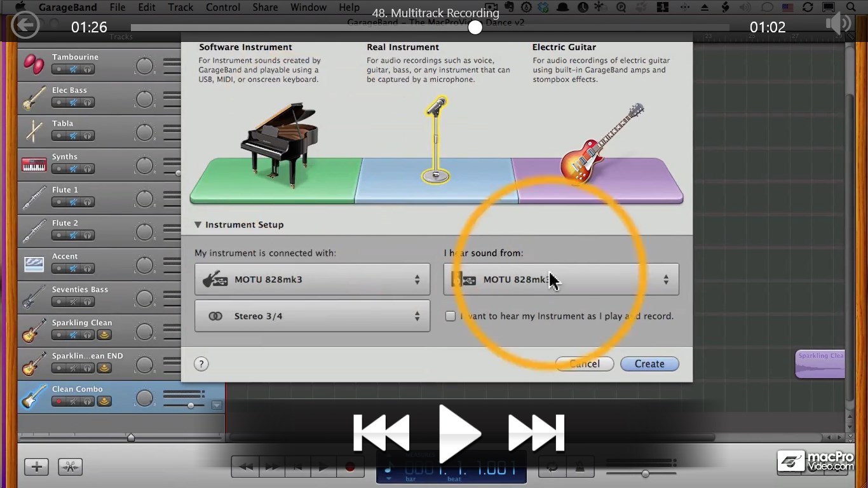The image size is (868, 488).
Task: Click the add track plus button
Action: 36,466
